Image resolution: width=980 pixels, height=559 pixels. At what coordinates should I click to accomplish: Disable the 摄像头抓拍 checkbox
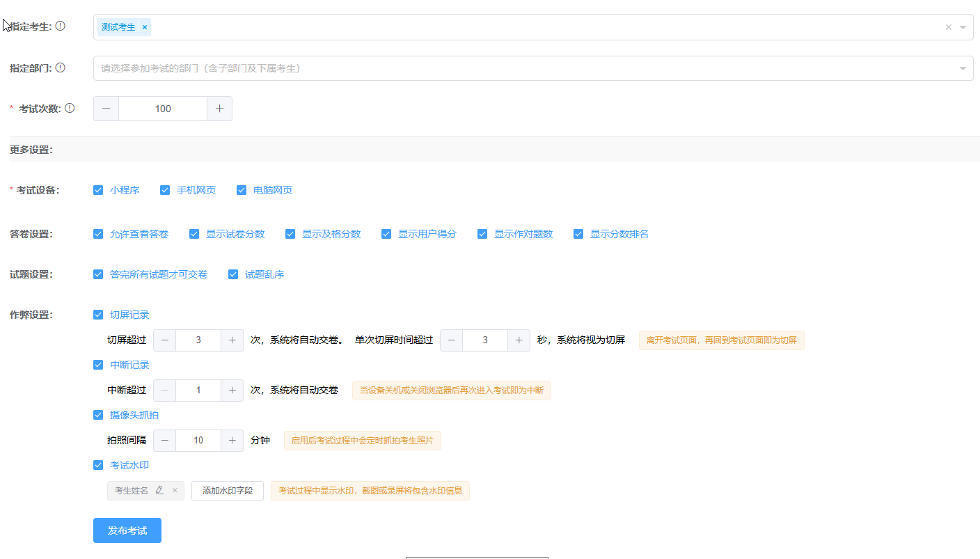pyautogui.click(x=98, y=415)
